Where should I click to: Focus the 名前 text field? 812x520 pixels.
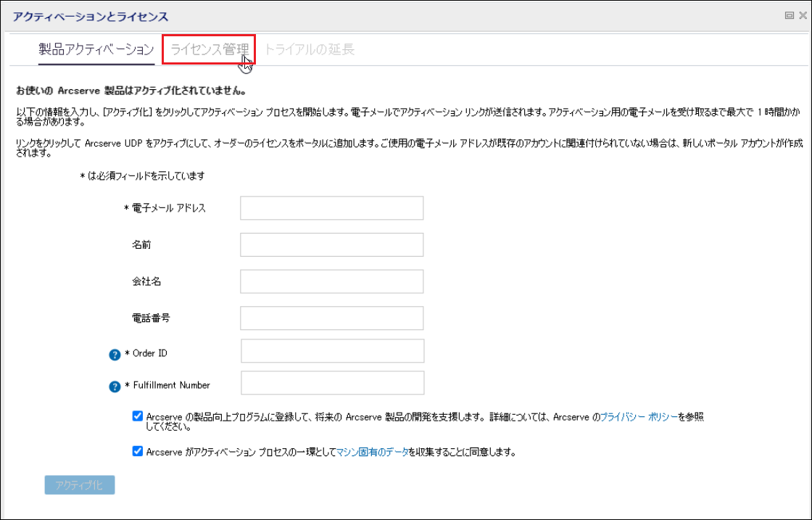click(331, 244)
